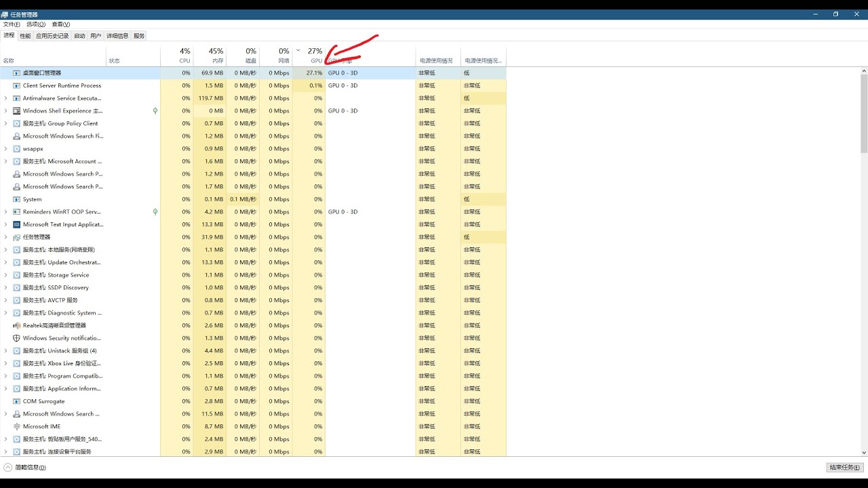Click the COM Surrogate process icon
Screen dimensions: 868x488
17,401
